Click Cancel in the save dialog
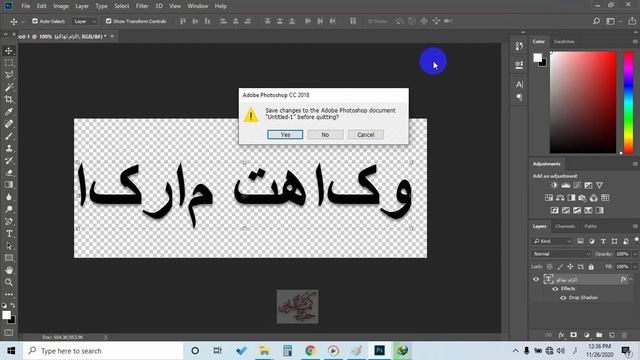The width and height of the screenshot is (640, 360). [x=366, y=135]
